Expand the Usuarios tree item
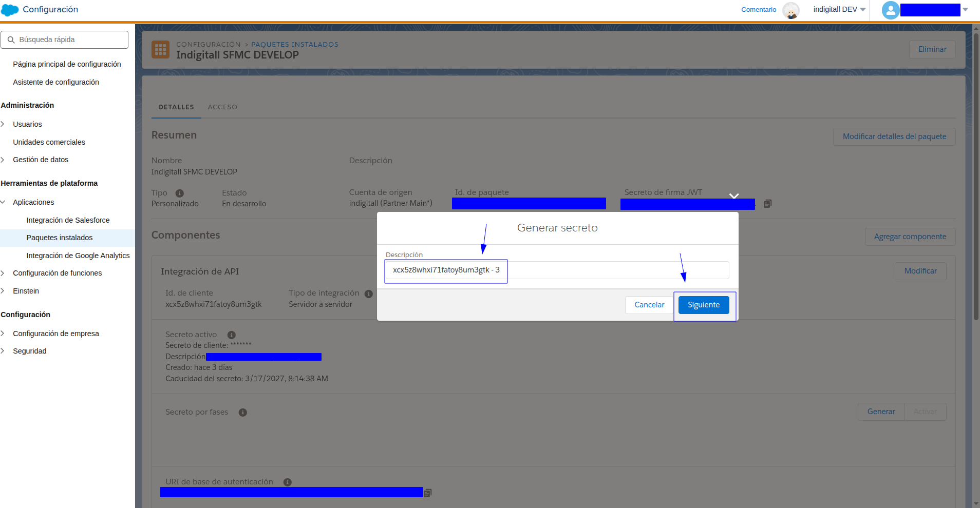The width and height of the screenshot is (980, 508). (3, 124)
